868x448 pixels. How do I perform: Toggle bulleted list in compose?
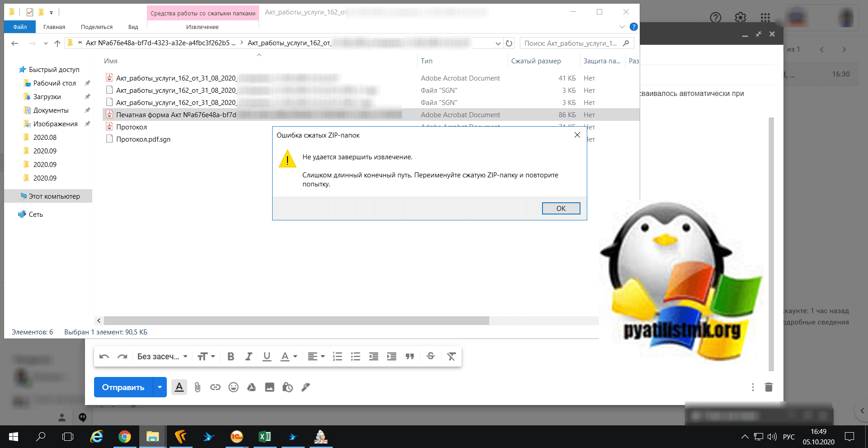(355, 357)
